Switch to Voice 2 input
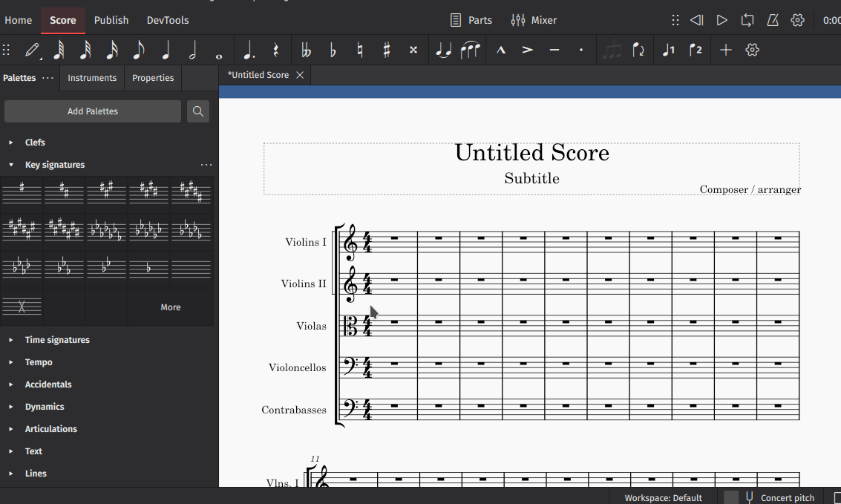The width and height of the screenshot is (841, 504). tap(696, 50)
